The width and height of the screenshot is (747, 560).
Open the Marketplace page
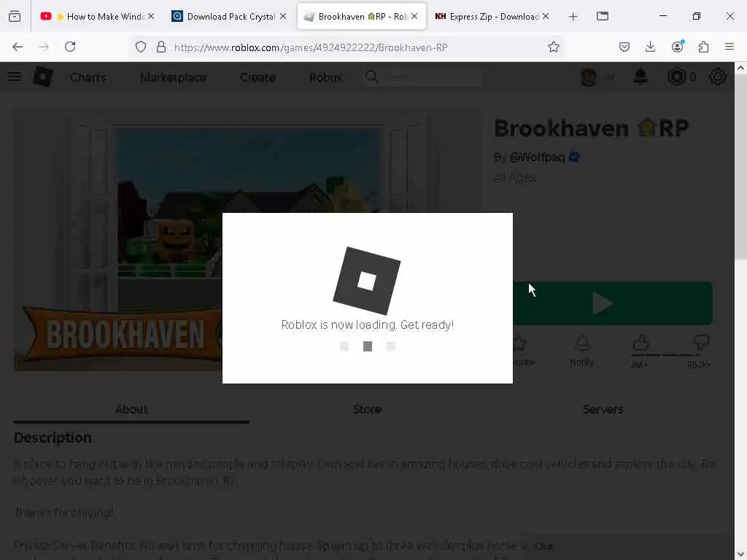coord(173,77)
